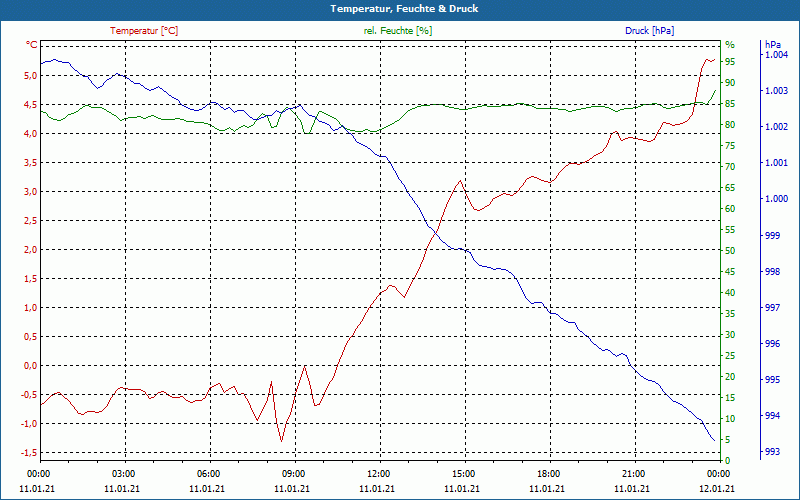Click the blue pressure curve's final low point
Screen dimensions: 800x500
(714, 440)
